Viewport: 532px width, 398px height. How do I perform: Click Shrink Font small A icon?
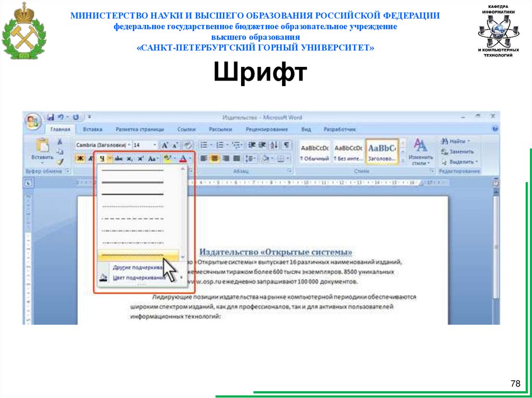tap(175, 145)
